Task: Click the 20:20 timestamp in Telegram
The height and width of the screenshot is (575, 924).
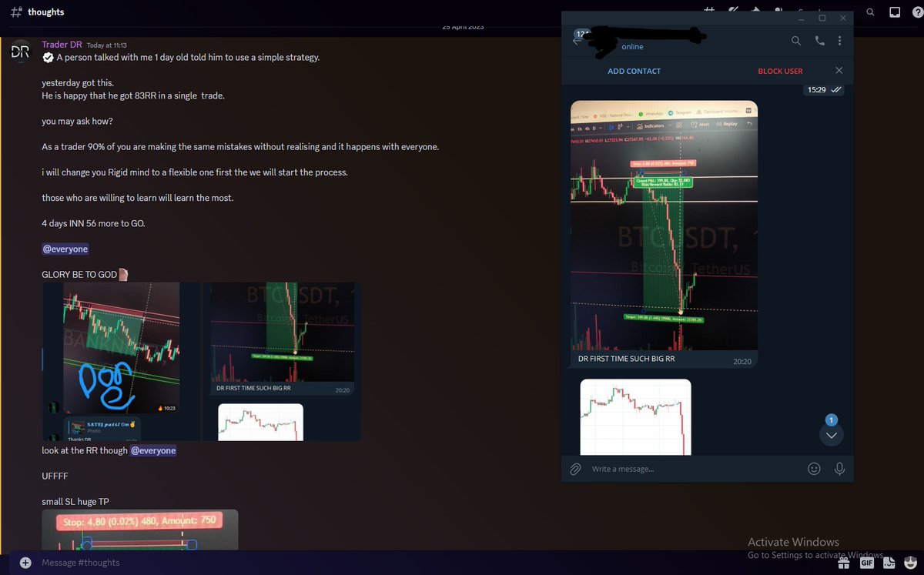Action: click(742, 360)
